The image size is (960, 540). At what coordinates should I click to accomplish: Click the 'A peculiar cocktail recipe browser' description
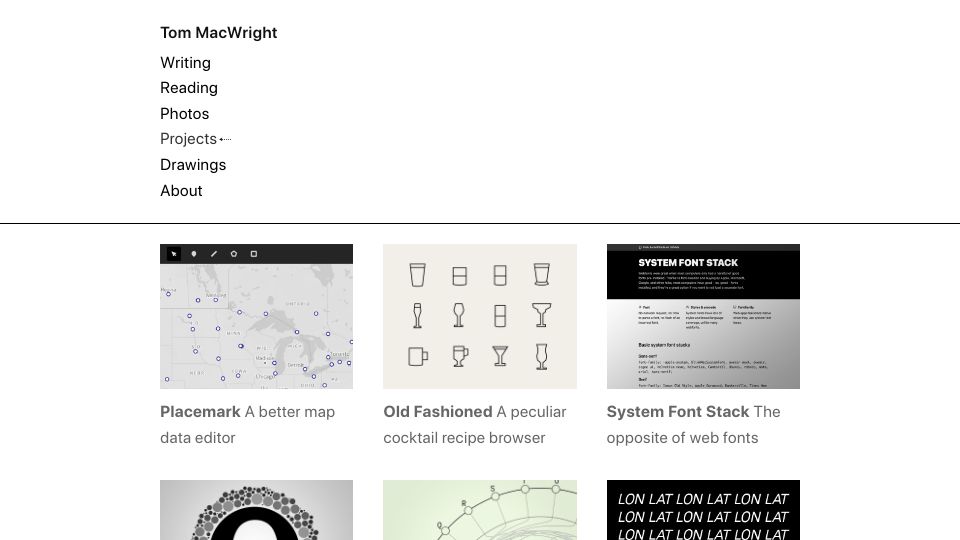pyautogui.click(x=475, y=425)
